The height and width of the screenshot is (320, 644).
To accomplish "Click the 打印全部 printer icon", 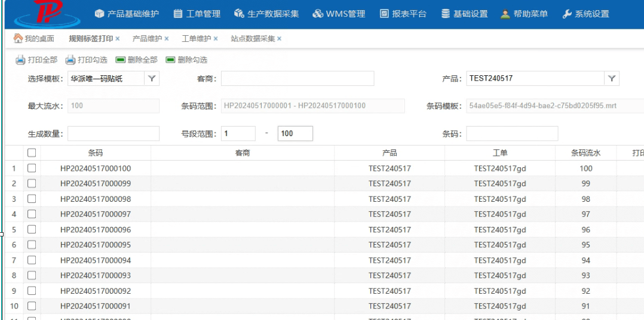I will coord(20,60).
